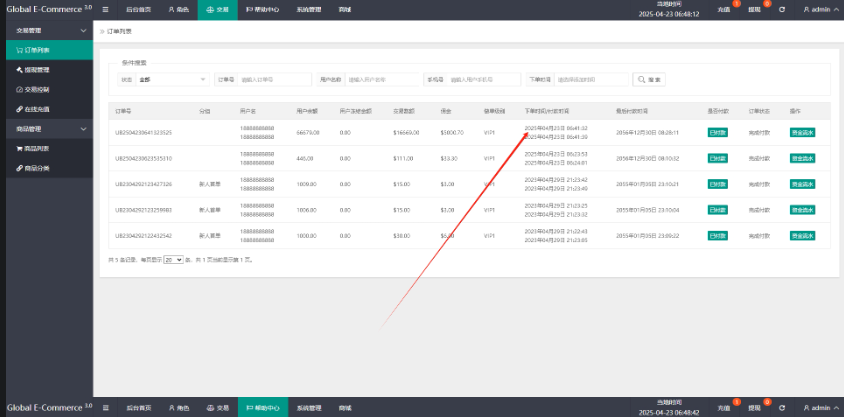
Task: Click the Global E-Commerce logo in upper header
Action: (49, 9)
